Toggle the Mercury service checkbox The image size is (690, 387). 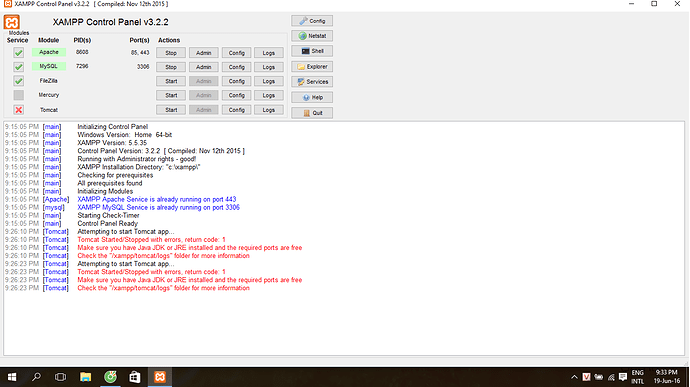pos(18,95)
